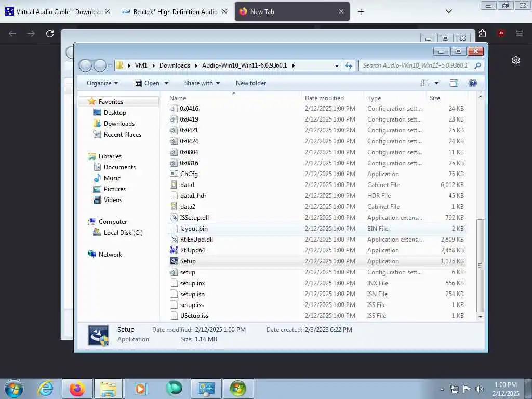Viewport: 532px width, 399px height.
Task: Click the New folder button
Action: tap(251, 83)
